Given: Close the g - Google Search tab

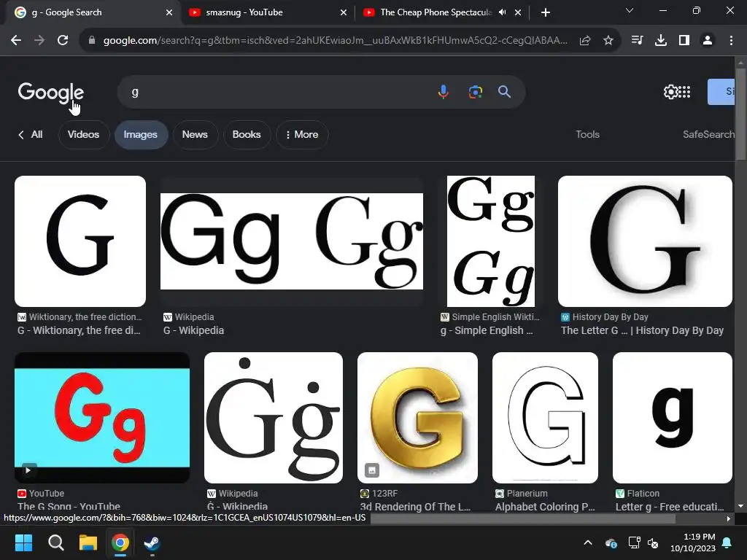Looking at the screenshot, I should tap(169, 12).
